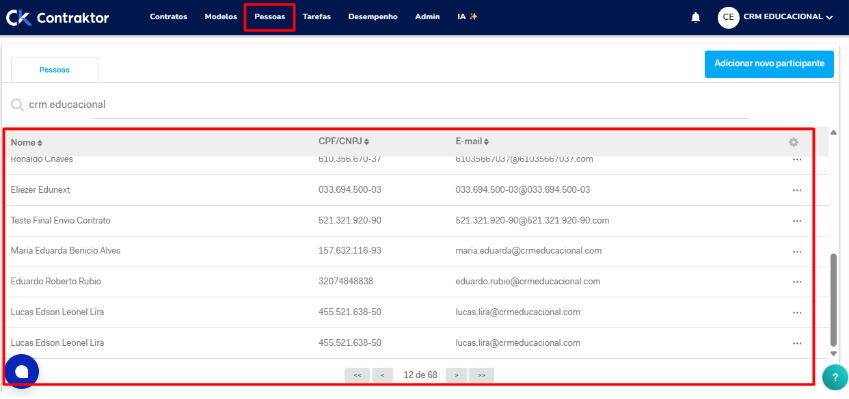This screenshot has height=399, width=849.
Task: Open the Admin menu
Action: point(427,17)
